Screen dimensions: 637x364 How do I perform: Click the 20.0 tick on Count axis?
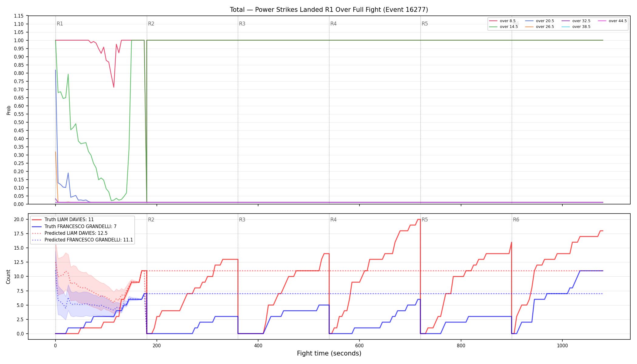pos(19,219)
